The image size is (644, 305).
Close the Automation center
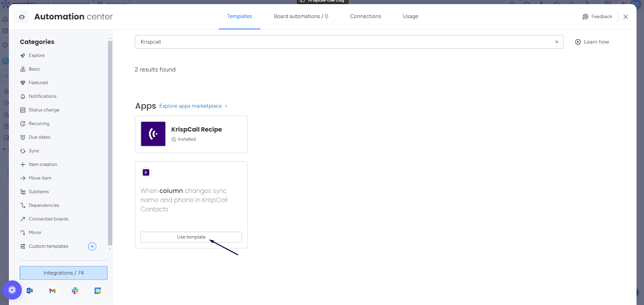pos(625,17)
